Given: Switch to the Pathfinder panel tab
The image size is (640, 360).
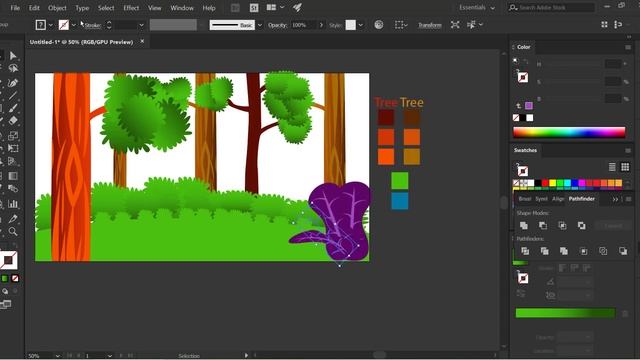Looking at the screenshot, I should click(x=582, y=199).
